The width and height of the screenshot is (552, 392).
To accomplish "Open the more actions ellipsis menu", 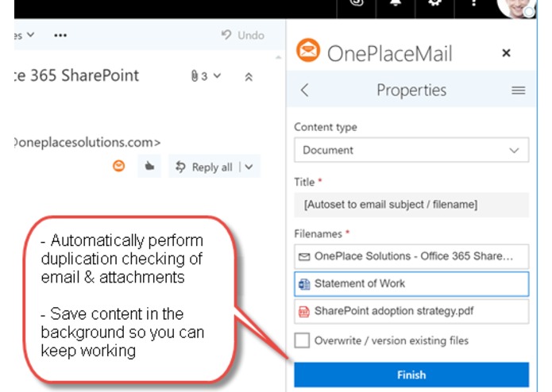I will pos(60,35).
